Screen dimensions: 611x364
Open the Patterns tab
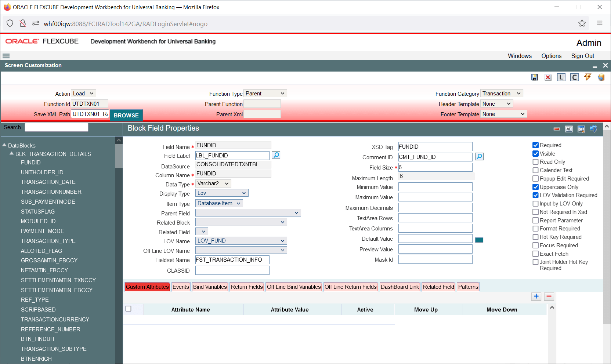pos(468,287)
